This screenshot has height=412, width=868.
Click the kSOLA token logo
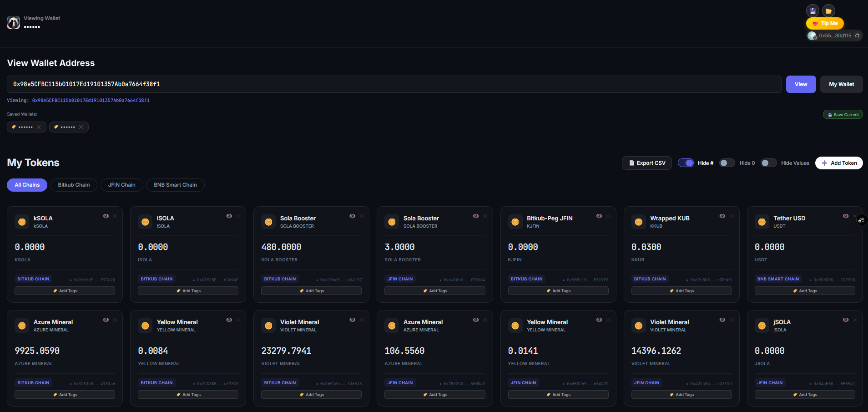(22, 222)
